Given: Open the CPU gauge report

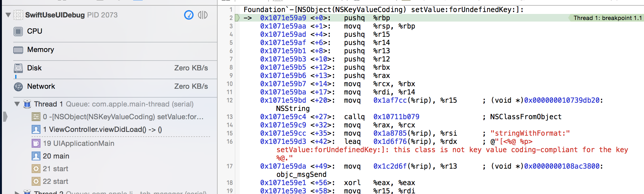Looking at the screenshot, I should (18, 31).
